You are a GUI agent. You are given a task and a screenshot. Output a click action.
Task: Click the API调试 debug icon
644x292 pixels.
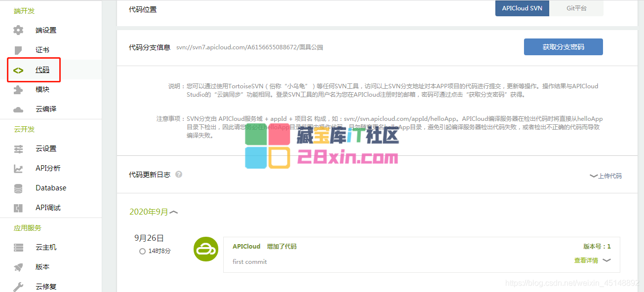[x=18, y=208]
